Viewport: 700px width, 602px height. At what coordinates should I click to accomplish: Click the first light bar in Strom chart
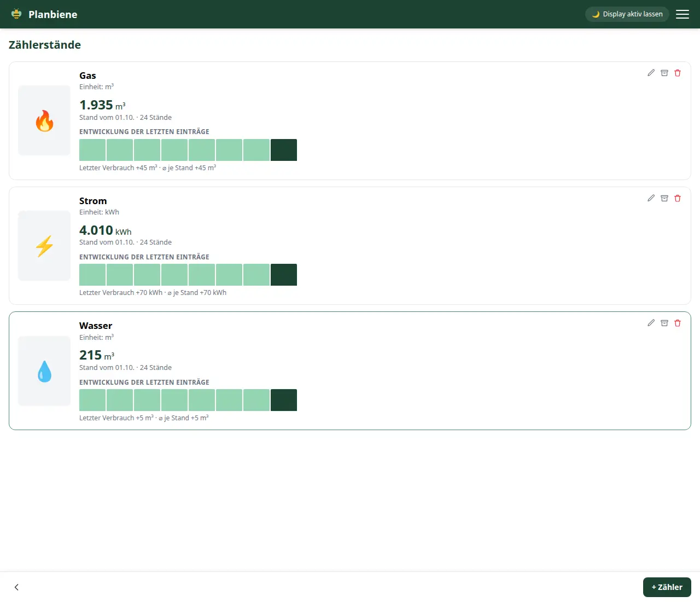[92, 275]
